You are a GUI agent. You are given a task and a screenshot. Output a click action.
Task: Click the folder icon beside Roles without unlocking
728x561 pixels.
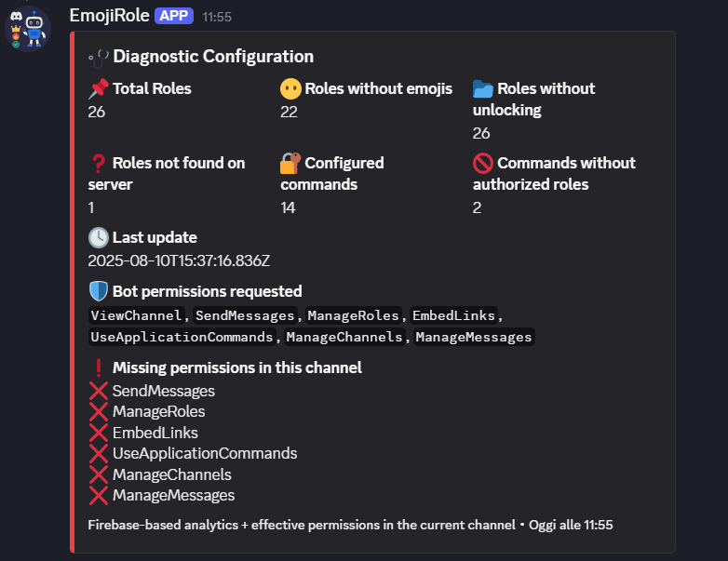(483, 89)
